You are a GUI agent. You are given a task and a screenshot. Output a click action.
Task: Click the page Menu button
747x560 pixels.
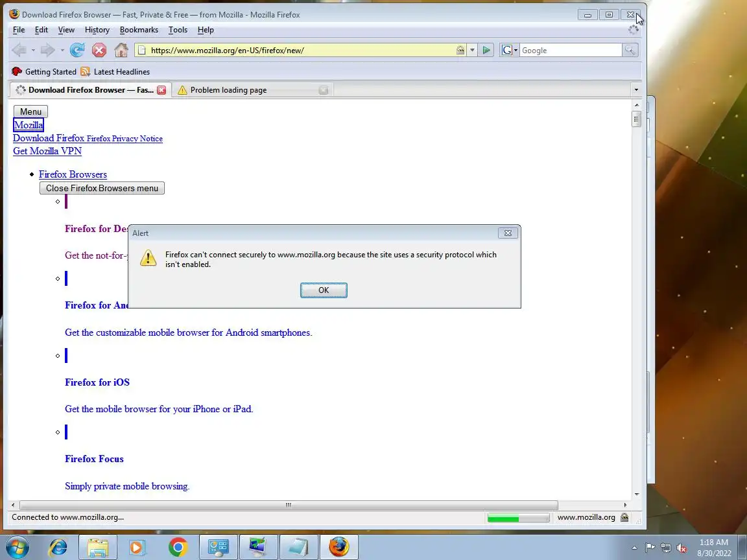click(30, 111)
